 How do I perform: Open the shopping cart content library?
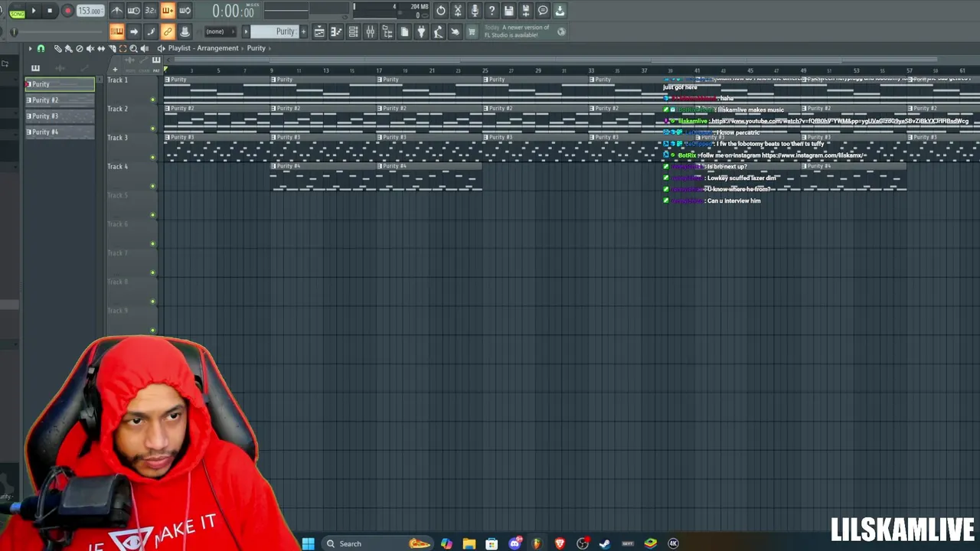coord(472,31)
